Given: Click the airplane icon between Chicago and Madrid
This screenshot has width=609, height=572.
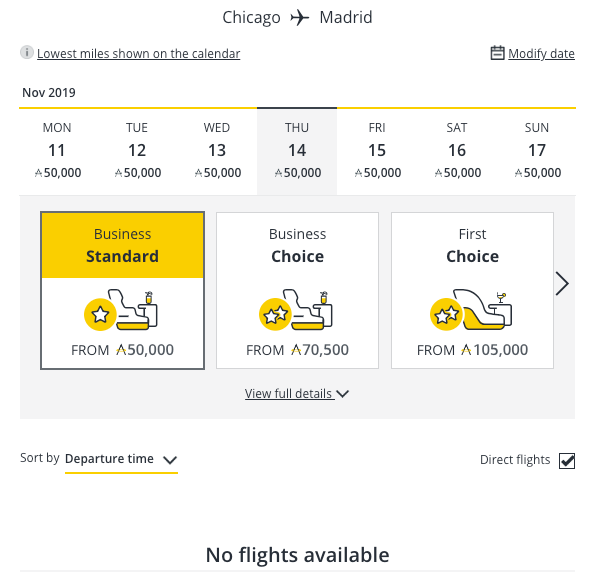Looking at the screenshot, I should click(300, 18).
